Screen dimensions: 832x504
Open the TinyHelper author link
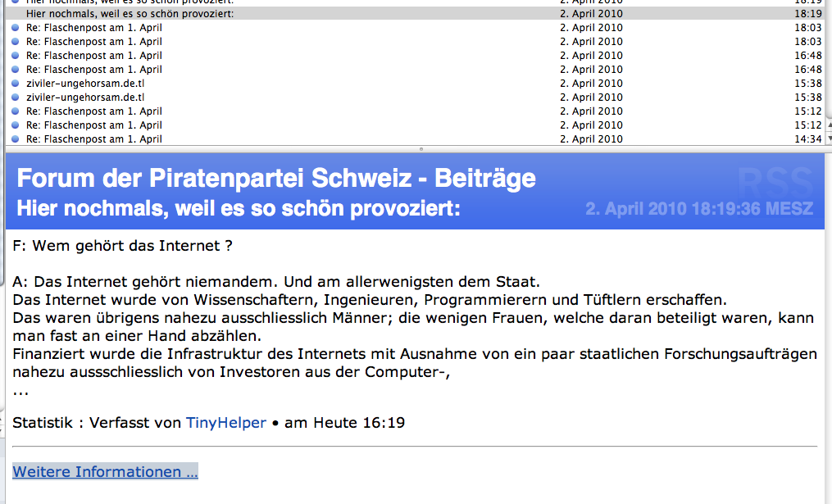pos(225,423)
